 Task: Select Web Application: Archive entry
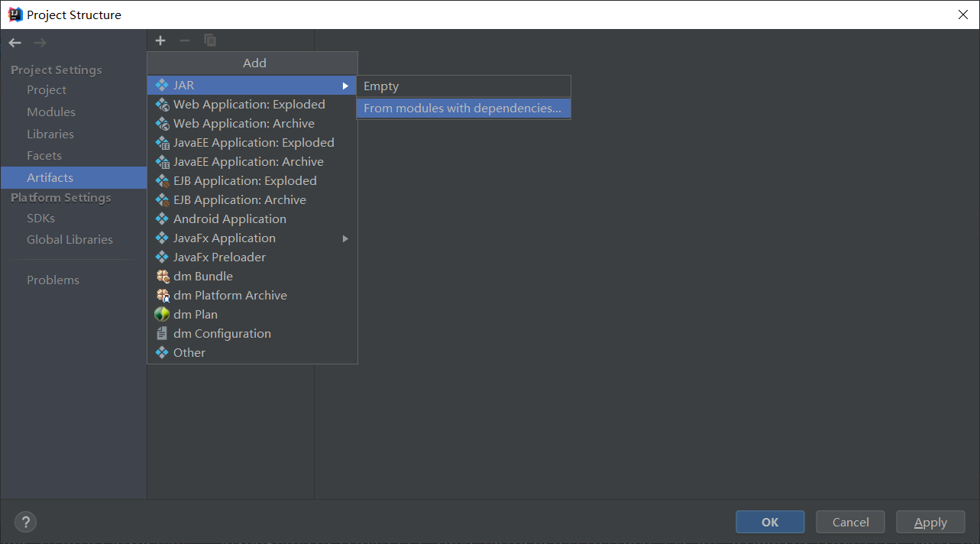tap(252, 124)
